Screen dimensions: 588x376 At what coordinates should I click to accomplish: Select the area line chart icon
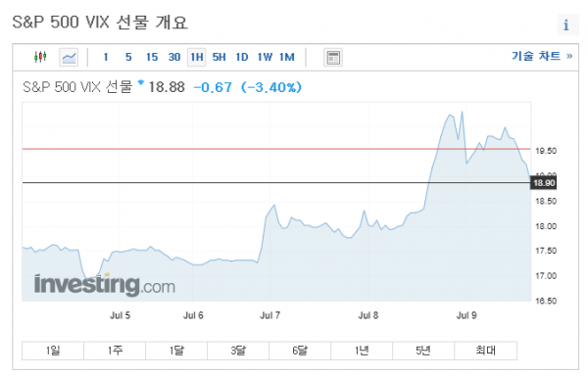[x=69, y=58]
